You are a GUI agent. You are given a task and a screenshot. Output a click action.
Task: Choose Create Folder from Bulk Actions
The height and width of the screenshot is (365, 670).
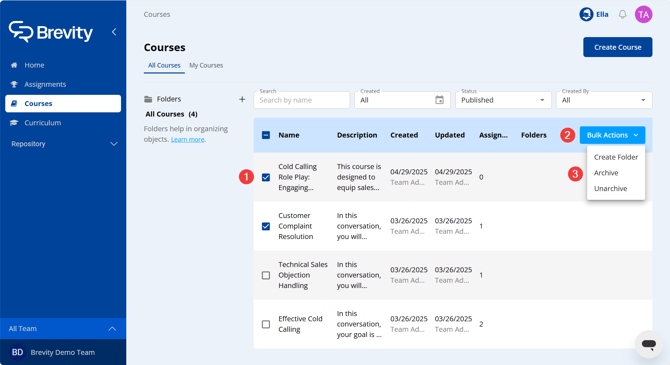[616, 157]
